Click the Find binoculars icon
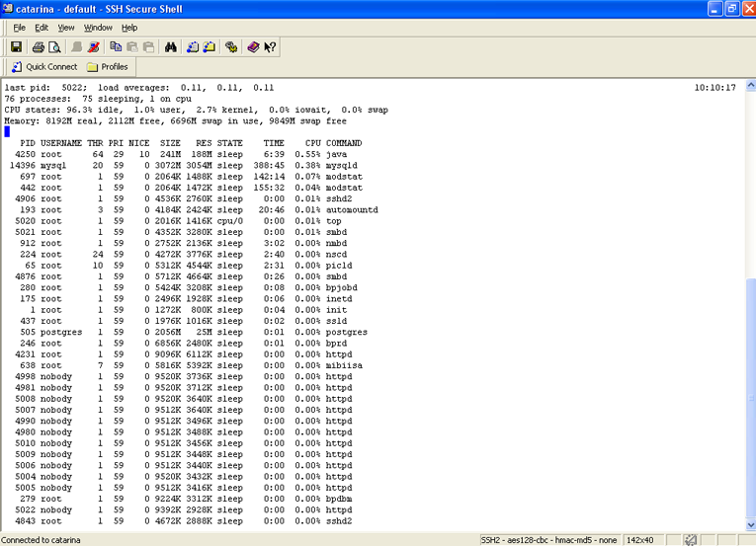 (171, 46)
